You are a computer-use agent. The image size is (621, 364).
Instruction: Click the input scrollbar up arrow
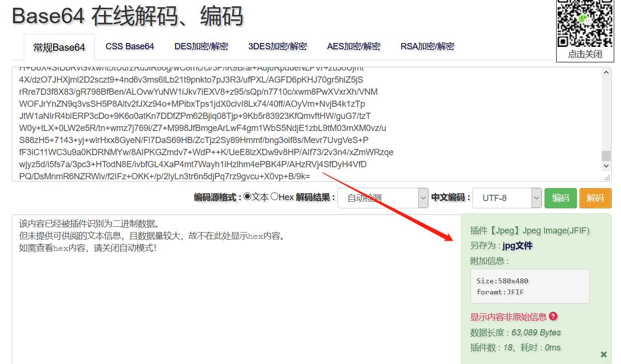[606, 73]
